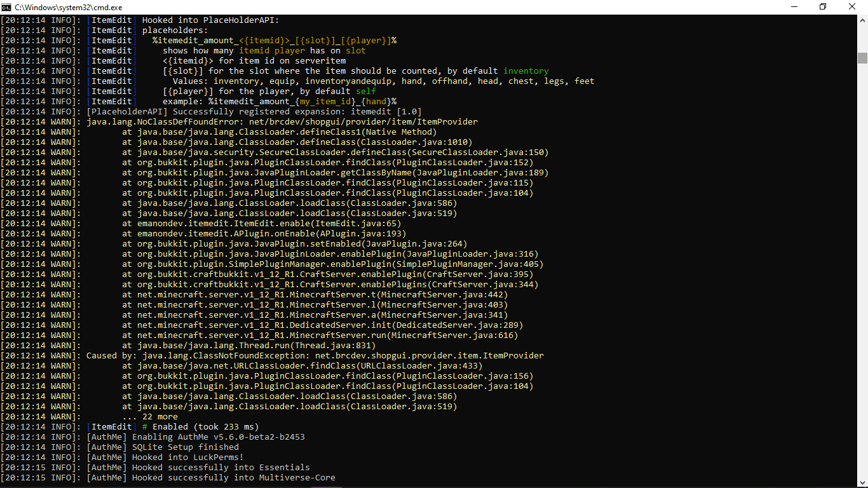Click the green word "self"

365,91
